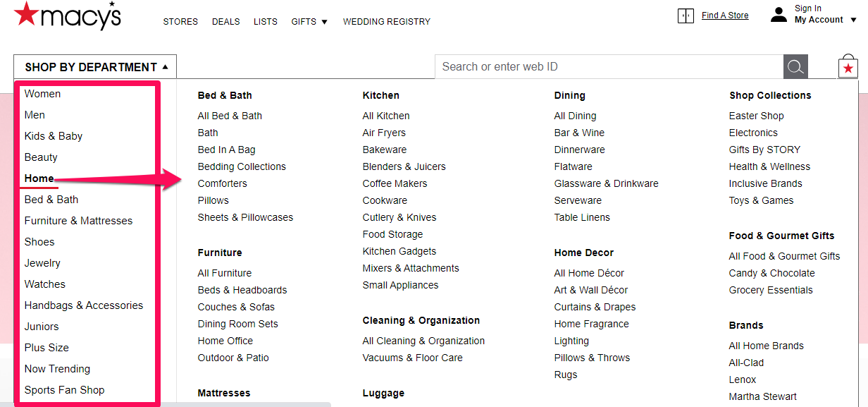Viewport: 868px width, 407px height.
Task: Click the Find A Store link
Action: pos(725,16)
